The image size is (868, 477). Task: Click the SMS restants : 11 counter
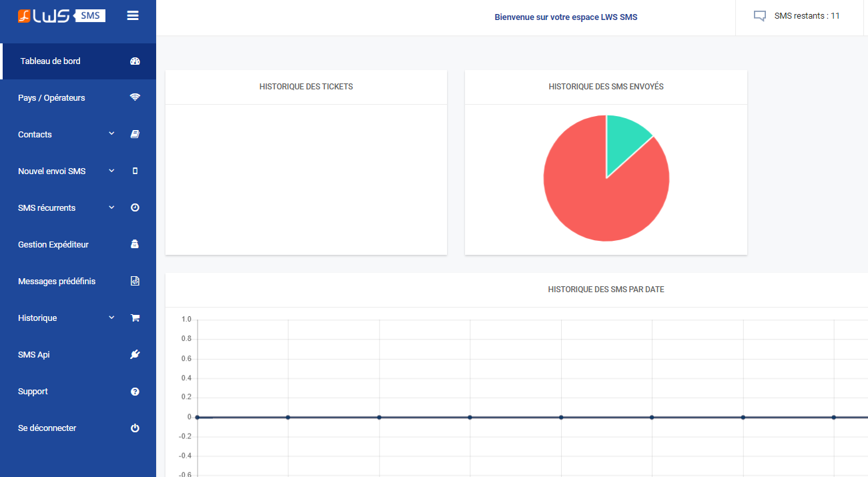[807, 16]
